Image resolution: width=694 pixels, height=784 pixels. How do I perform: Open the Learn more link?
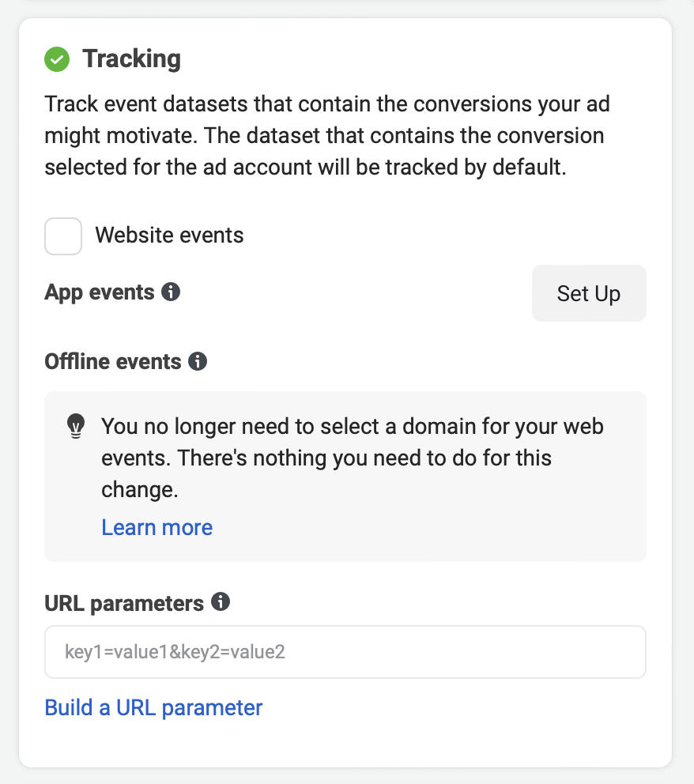point(157,527)
